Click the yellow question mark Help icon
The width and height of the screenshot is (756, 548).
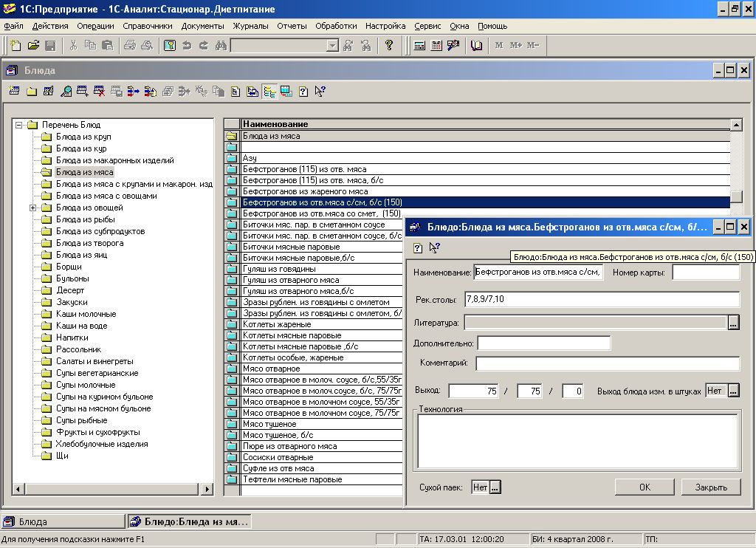(388, 45)
